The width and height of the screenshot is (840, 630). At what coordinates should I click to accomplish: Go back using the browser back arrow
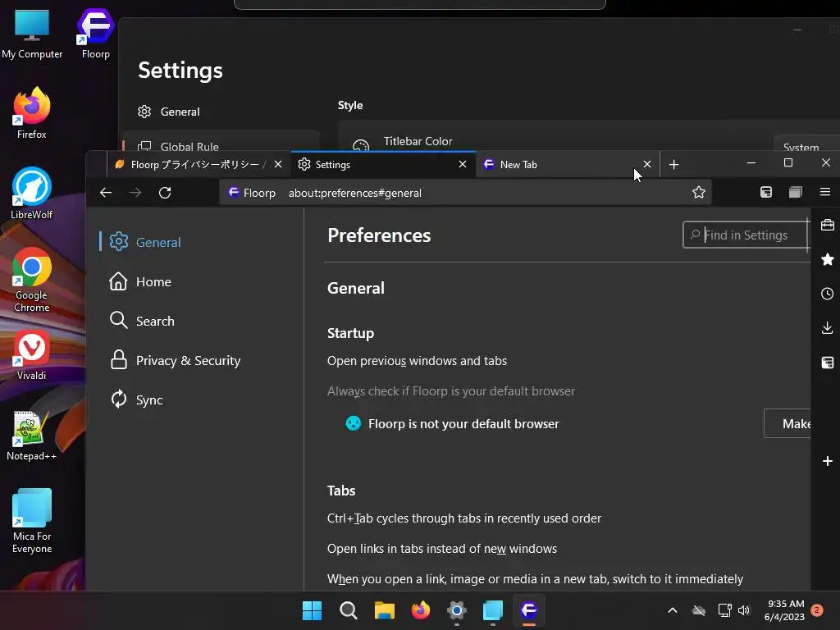pyautogui.click(x=106, y=193)
